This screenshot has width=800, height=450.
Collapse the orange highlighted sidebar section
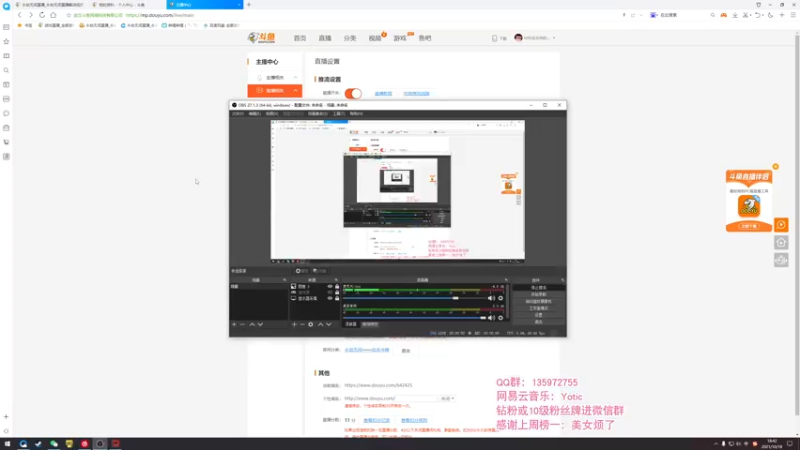[x=295, y=91]
